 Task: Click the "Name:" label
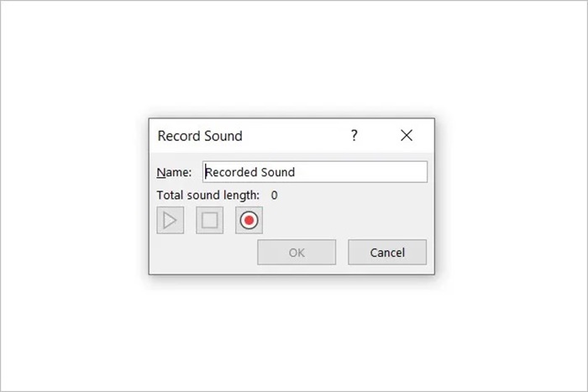click(174, 172)
